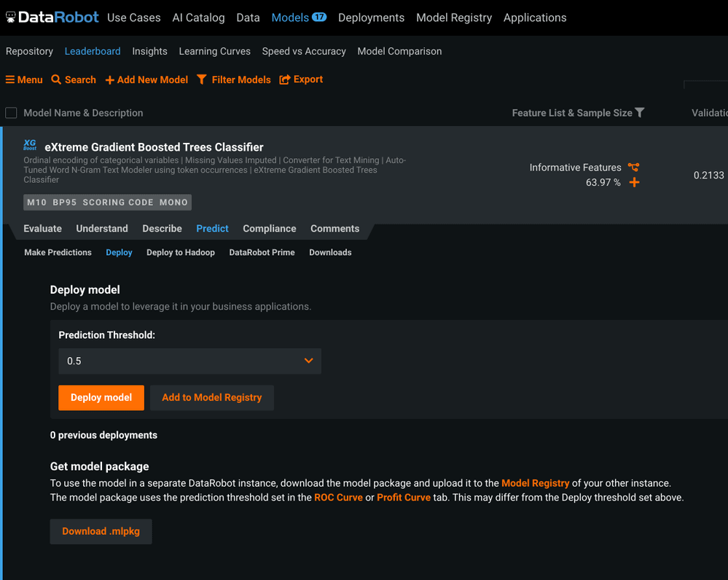The height and width of the screenshot is (580, 728).
Task: Open the hamburger Menu icon
Action: pyautogui.click(x=9, y=79)
